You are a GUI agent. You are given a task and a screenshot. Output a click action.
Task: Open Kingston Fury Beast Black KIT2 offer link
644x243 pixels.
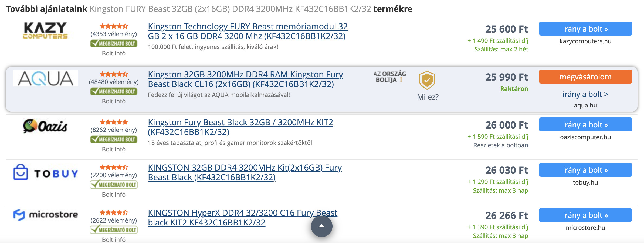pos(240,127)
